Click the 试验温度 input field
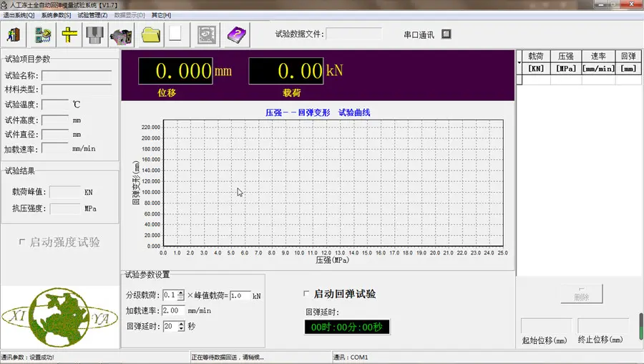The image size is (644, 364). point(55,105)
